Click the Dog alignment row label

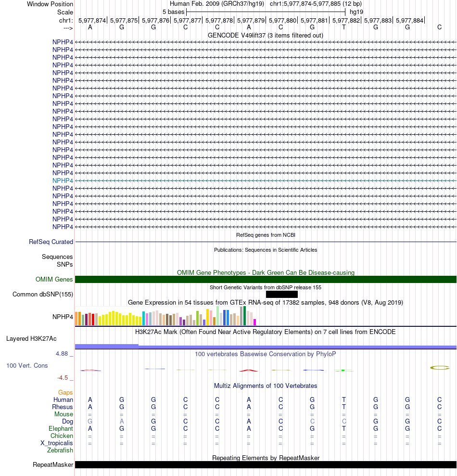coord(68,421)
